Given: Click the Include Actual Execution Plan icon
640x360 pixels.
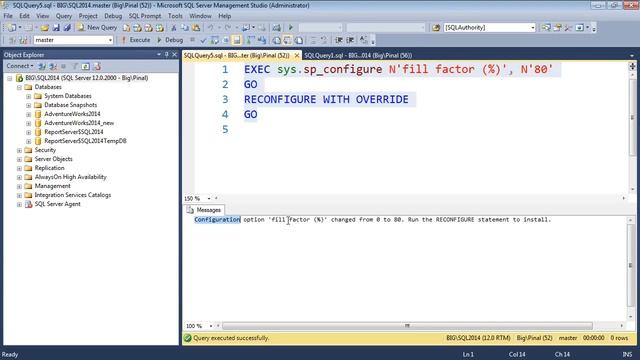Looking at the screenshot, I should [251, 40].
